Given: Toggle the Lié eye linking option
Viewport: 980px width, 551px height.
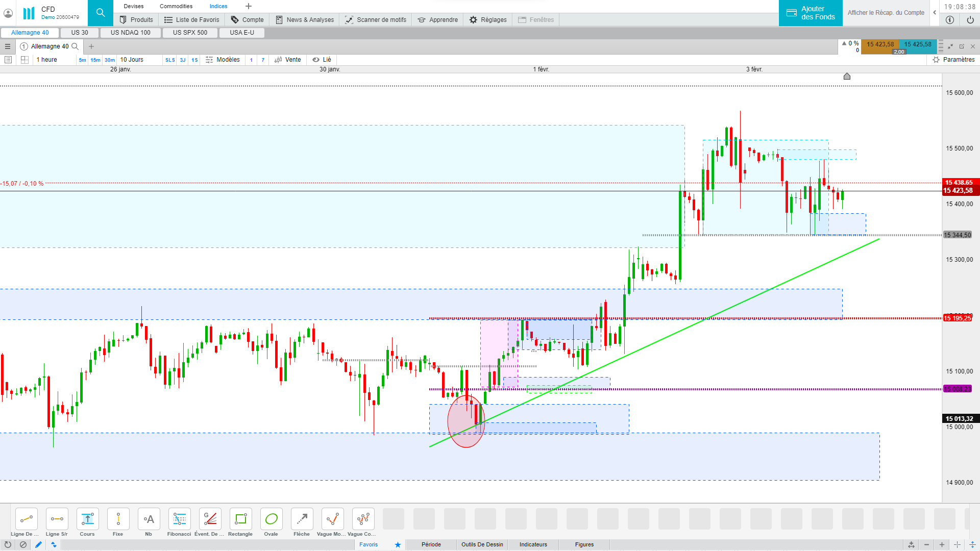Looking at the screenshot, I should pos(322,60).
